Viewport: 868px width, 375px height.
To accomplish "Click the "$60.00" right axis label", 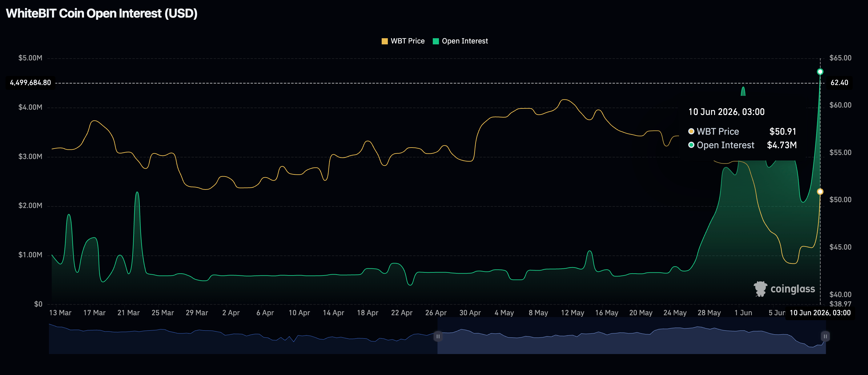I will coord(840,105).
